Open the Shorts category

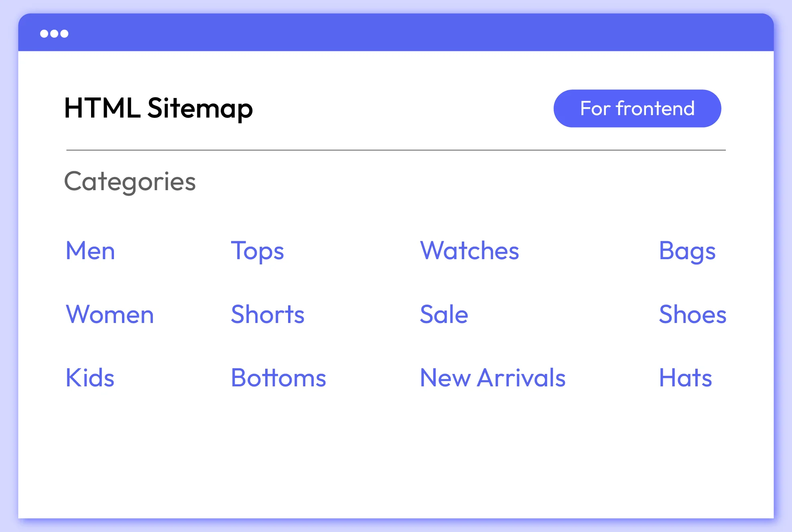pos(268,314)
